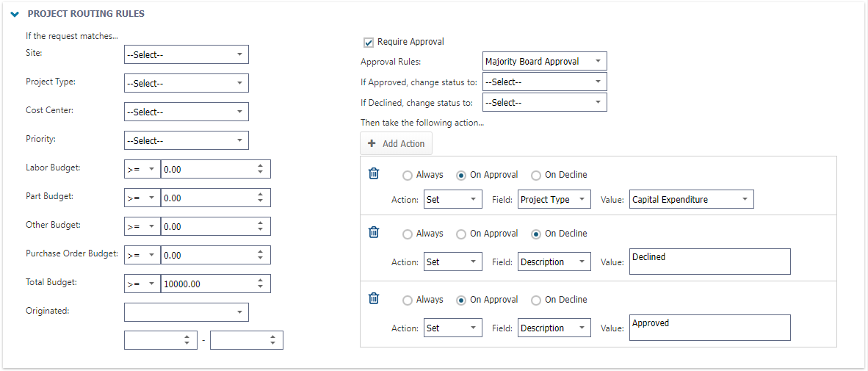The width and height of the screenshot is (868, 371).
Task: Open the Approval Rules dropdown
Action: point(545,62)
